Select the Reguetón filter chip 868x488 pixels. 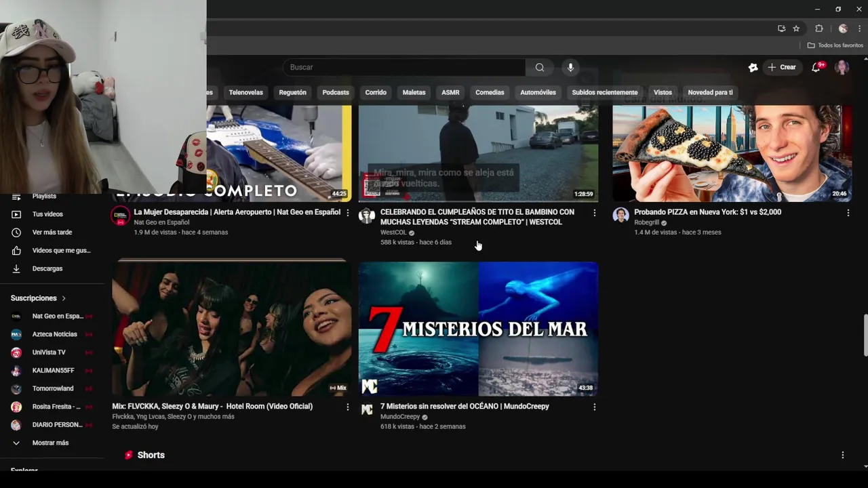coord(293,92)
